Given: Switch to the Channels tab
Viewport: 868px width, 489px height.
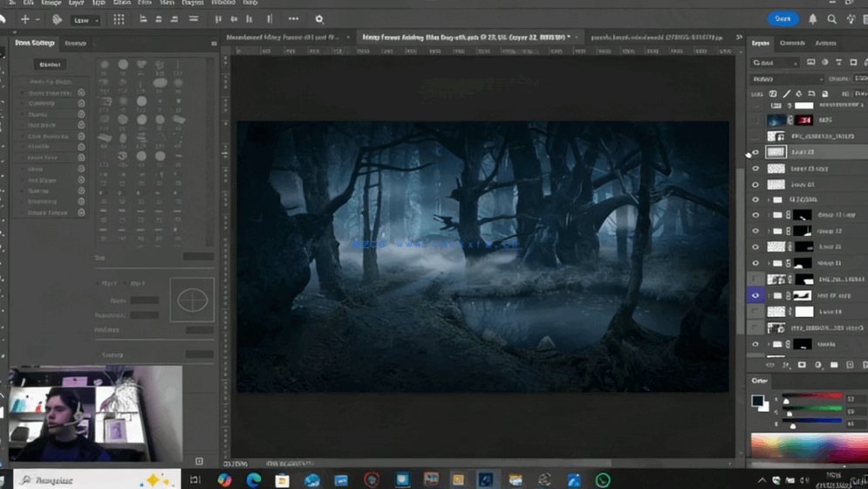Looking at the screenshot, I should (x=792, y=44).
